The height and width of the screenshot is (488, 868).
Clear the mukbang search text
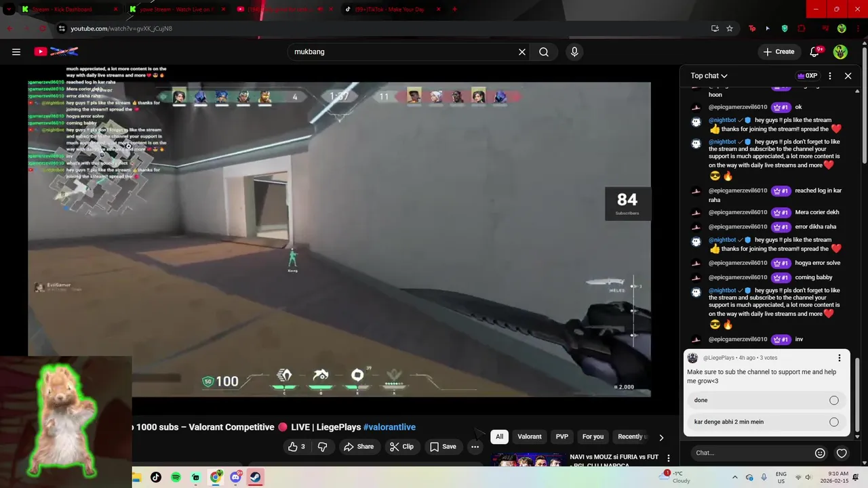522,52
